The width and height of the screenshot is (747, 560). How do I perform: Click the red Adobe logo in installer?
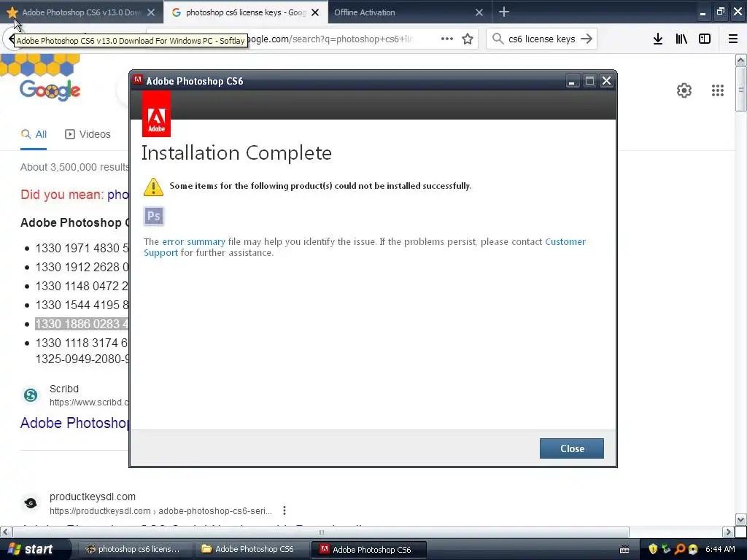(156, 114)
